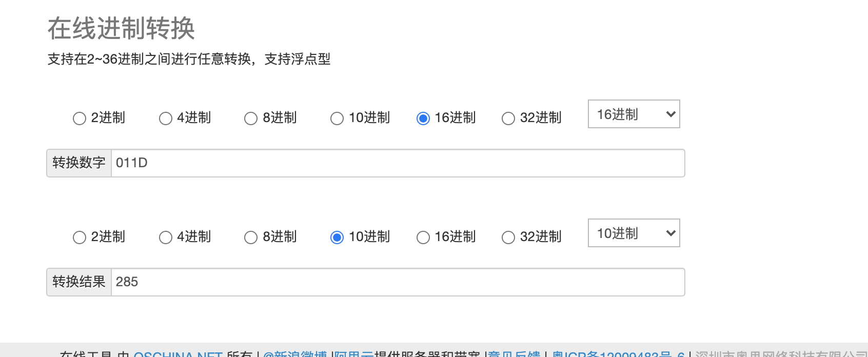
Task: Select source base 16进制 radio button
Action: click(423, 118)
